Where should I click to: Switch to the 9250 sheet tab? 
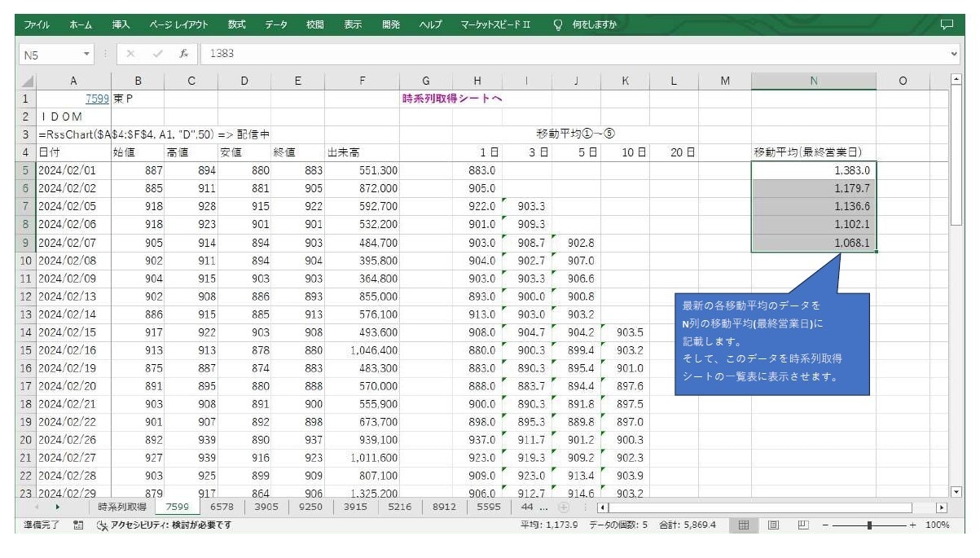pyautogui.click(x=310, y=507)
